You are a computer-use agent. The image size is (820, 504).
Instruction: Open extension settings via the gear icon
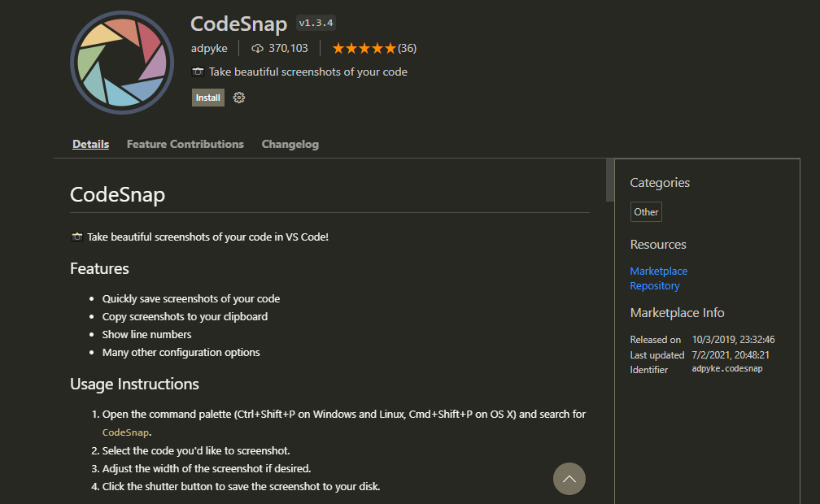tap(238, 97)
